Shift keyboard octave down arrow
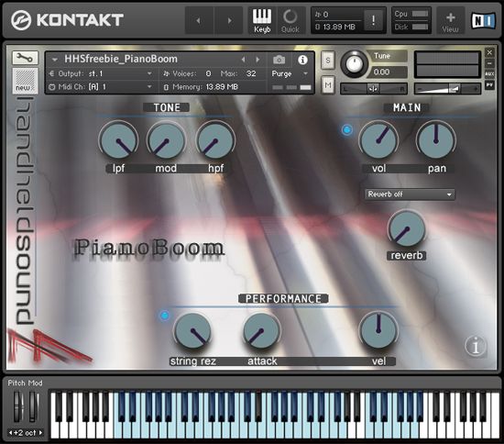Image resolution: width=504 pixels, height=444 pixels. 10,433
